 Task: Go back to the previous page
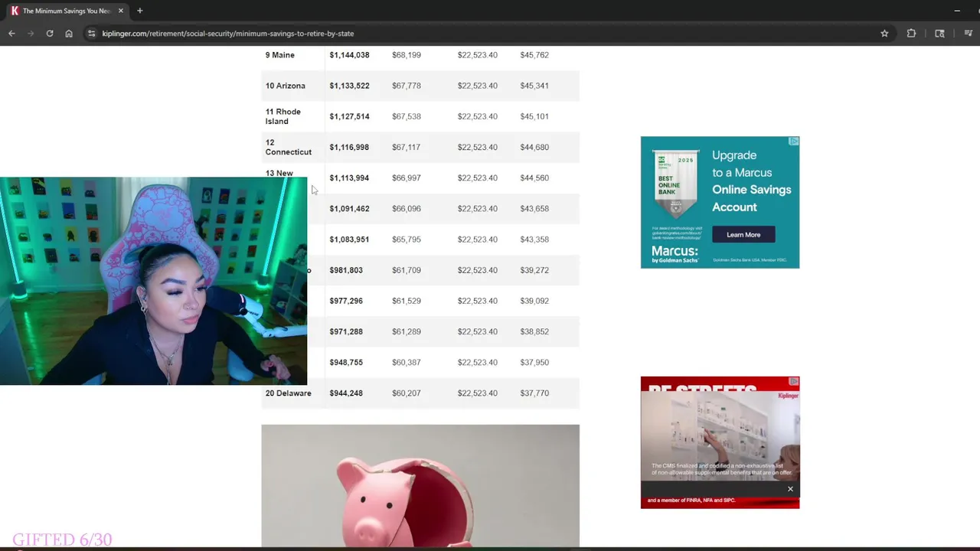click(x=11, y=34)
